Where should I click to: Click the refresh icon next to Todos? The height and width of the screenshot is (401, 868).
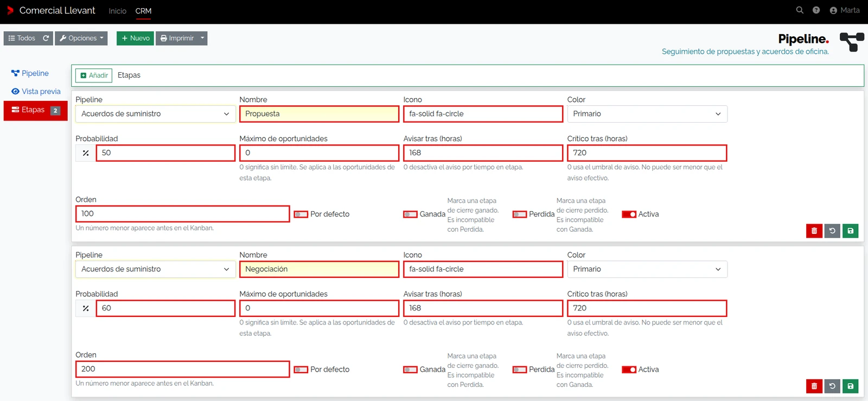click(46, 38)
